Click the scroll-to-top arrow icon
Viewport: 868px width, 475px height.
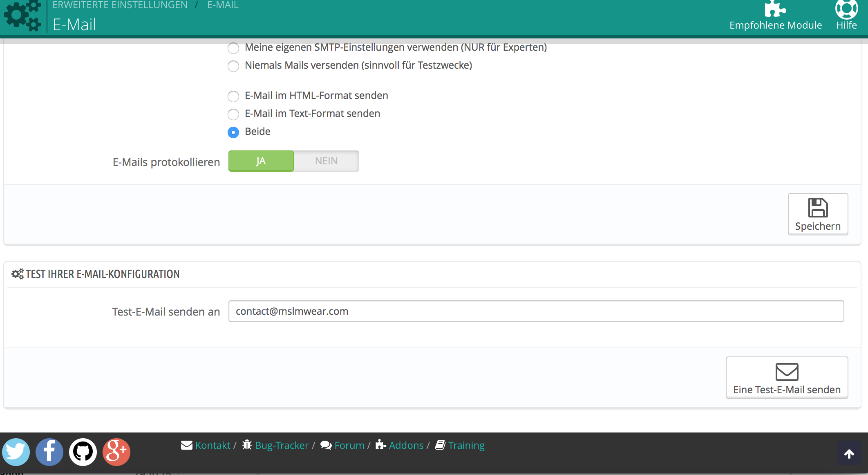tap(849, 453)
